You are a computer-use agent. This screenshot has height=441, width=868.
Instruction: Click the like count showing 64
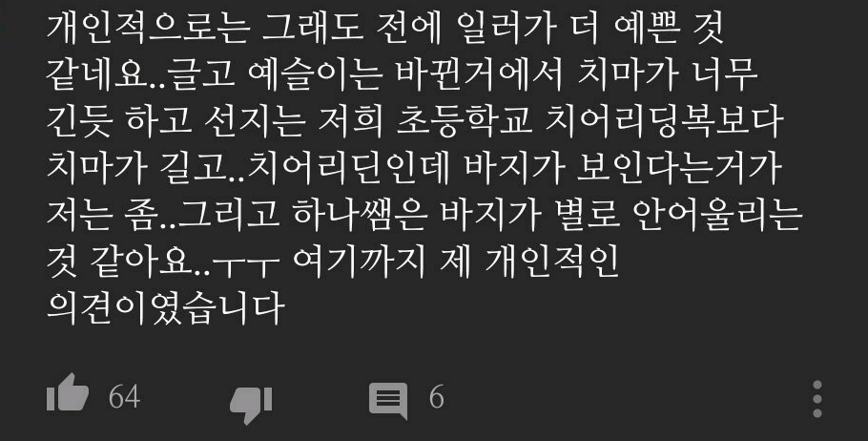tap(125, 397)
